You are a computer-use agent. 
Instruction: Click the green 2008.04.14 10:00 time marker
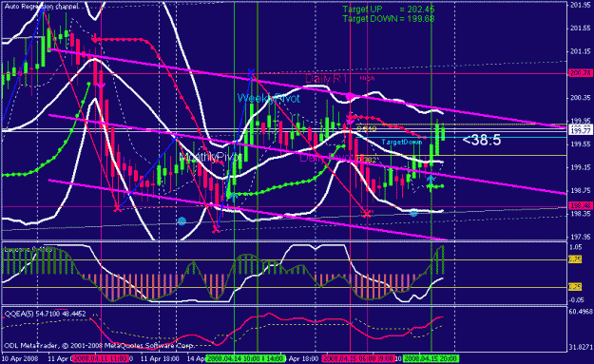pyautogui.click(x=234, y=358)
